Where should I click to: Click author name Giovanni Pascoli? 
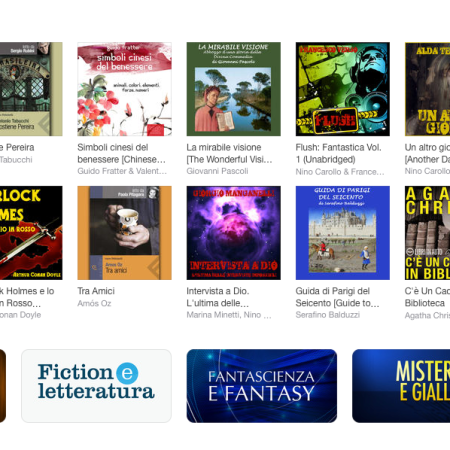pyautogui.click(x=217, y=171)
